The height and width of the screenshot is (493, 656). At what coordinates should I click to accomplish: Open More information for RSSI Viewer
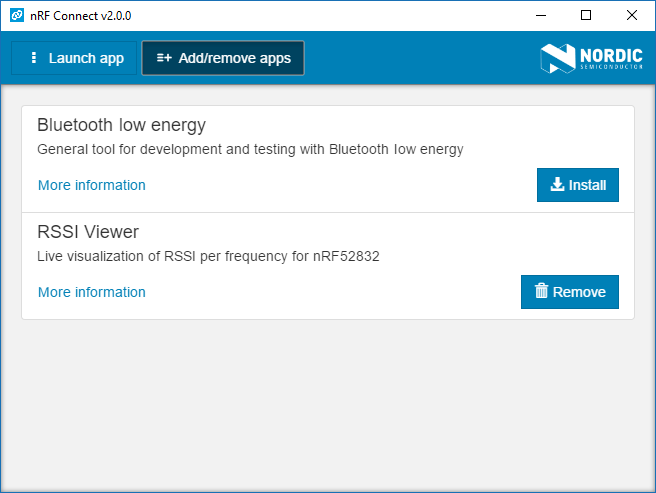pos(92,292)
